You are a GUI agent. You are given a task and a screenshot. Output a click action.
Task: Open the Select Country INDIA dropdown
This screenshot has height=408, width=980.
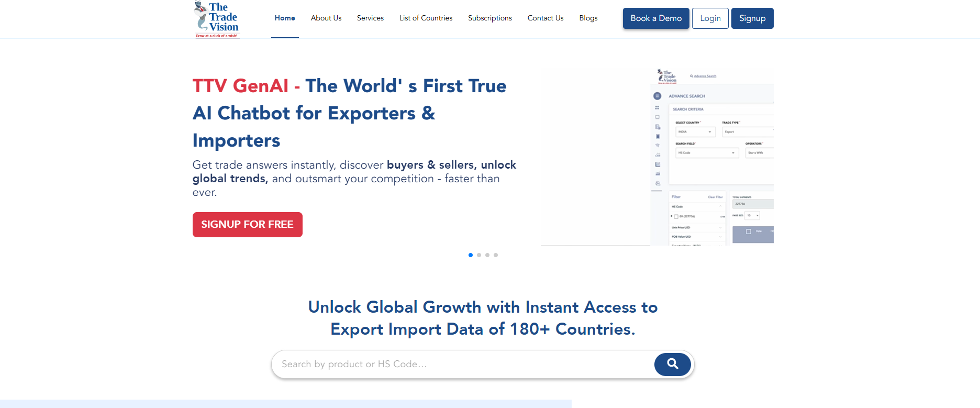[x=695, y=132]
